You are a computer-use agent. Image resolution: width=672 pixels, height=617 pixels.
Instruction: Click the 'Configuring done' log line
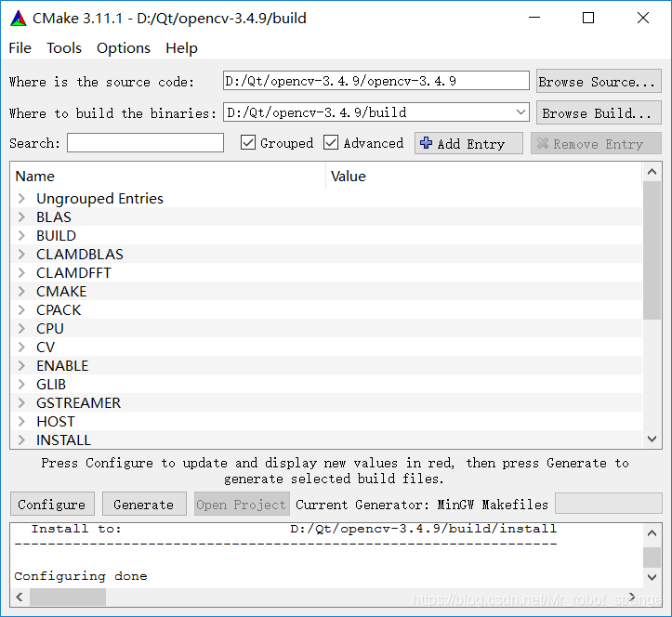point(81,576)
